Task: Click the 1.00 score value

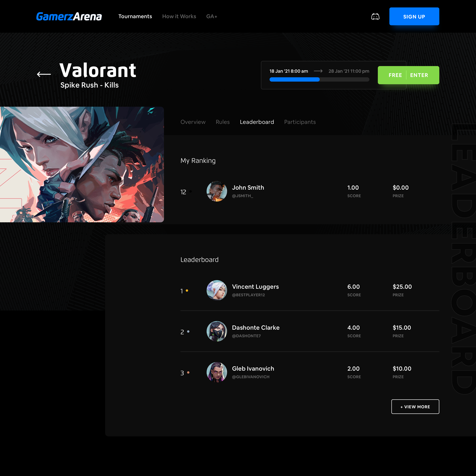Action: (353, 187)
